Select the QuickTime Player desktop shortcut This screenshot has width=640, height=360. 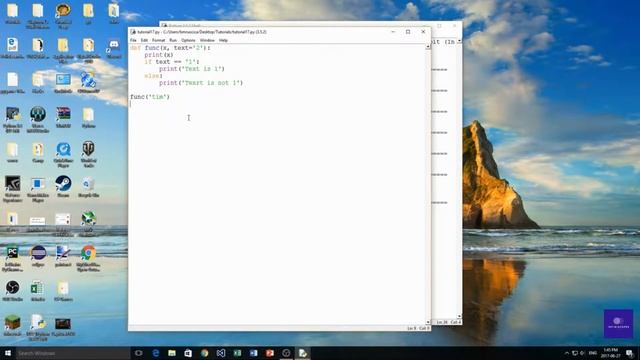[63, 153]
